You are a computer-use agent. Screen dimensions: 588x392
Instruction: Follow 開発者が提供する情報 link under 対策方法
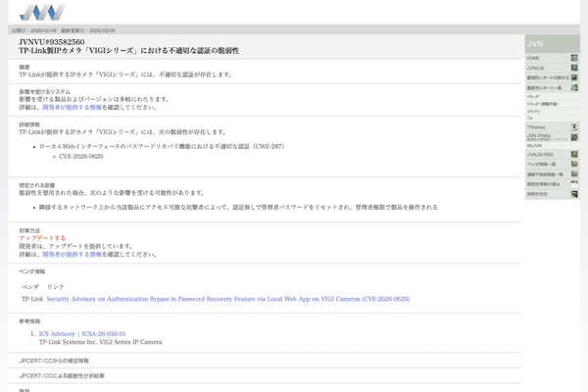tap(72, 255)
